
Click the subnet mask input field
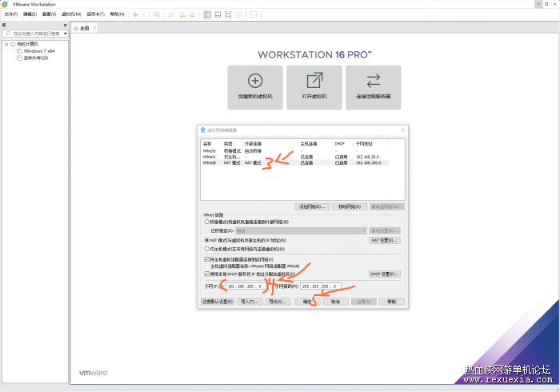[x=320, y=286]
